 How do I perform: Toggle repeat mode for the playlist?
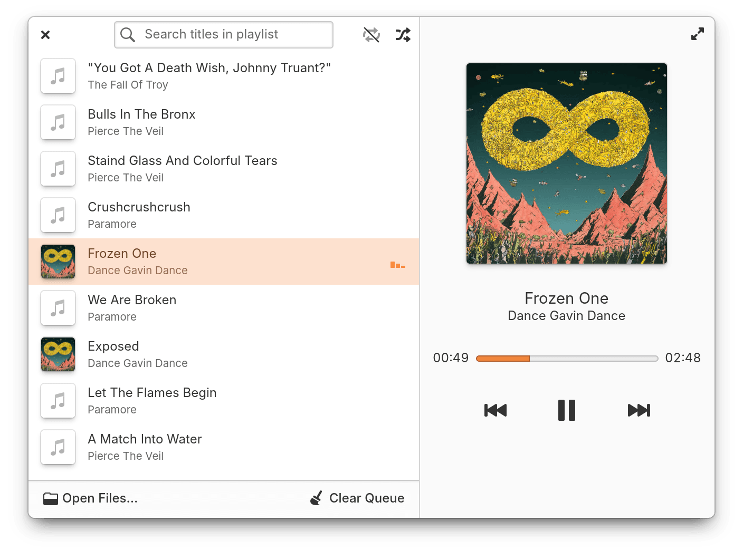371,34
